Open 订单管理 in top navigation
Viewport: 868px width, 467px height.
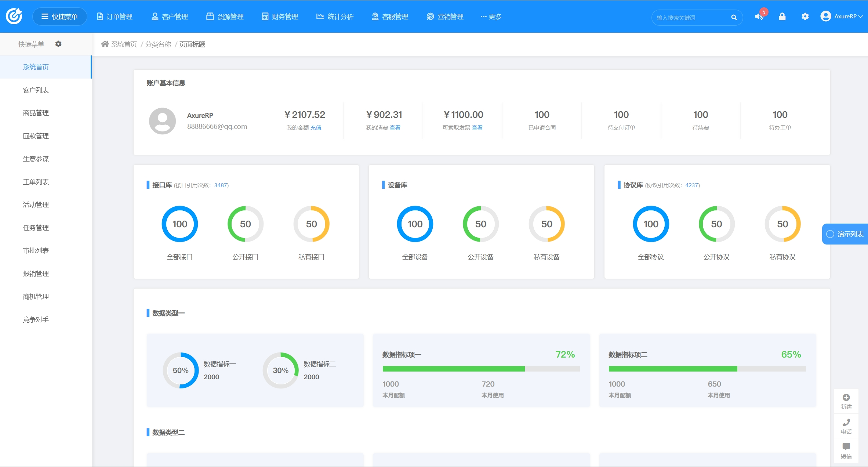click(115, 17)
